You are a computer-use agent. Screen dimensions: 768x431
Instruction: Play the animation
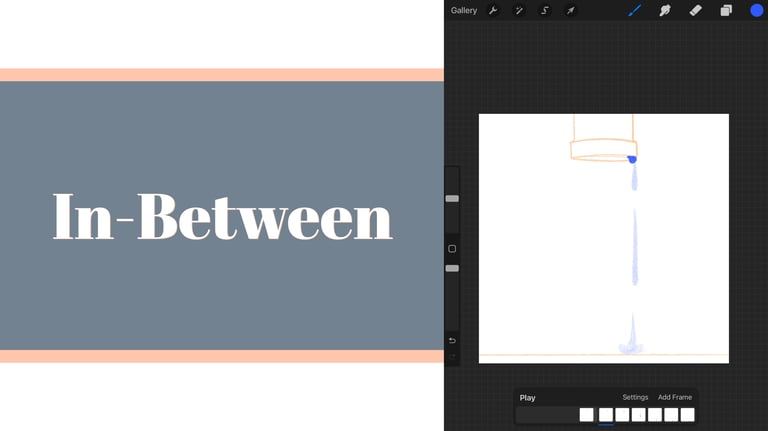point(528,398)
